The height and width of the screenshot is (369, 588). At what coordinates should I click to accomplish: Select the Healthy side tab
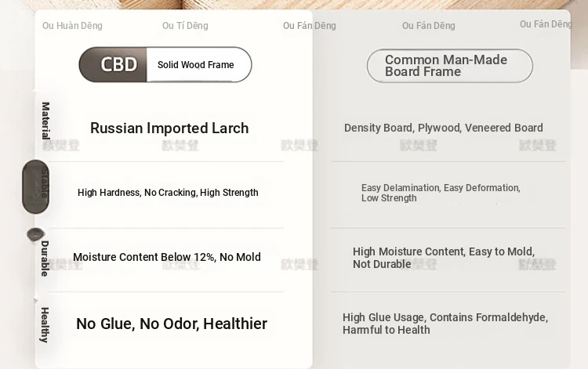(x=45, y=324)
